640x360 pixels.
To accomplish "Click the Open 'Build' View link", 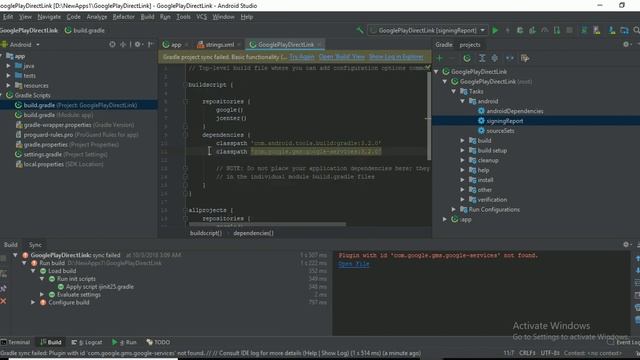I will click(x=342, y=57).
